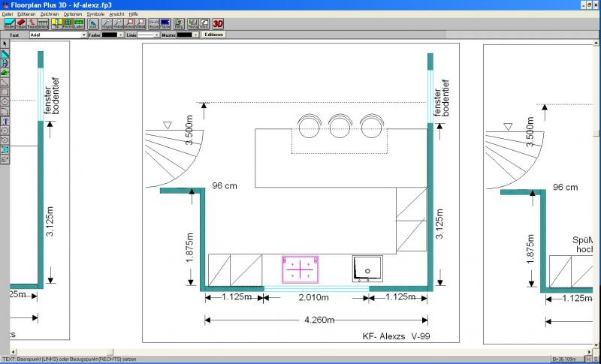Select the polygon drawing tool
The width and height of the screenshot is (601, 364).
click(5, 101)
